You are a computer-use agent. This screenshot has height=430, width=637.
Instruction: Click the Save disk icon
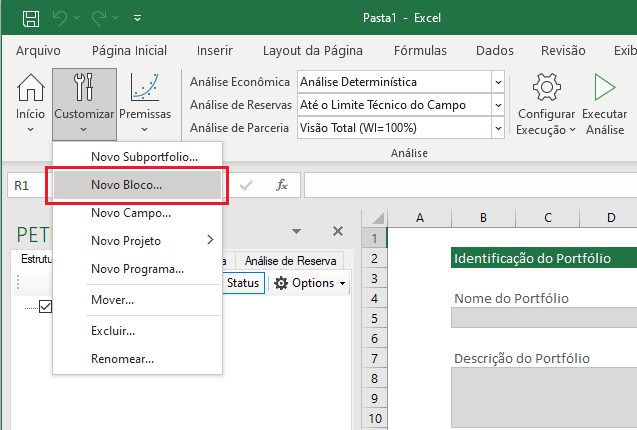click(31, 18)
